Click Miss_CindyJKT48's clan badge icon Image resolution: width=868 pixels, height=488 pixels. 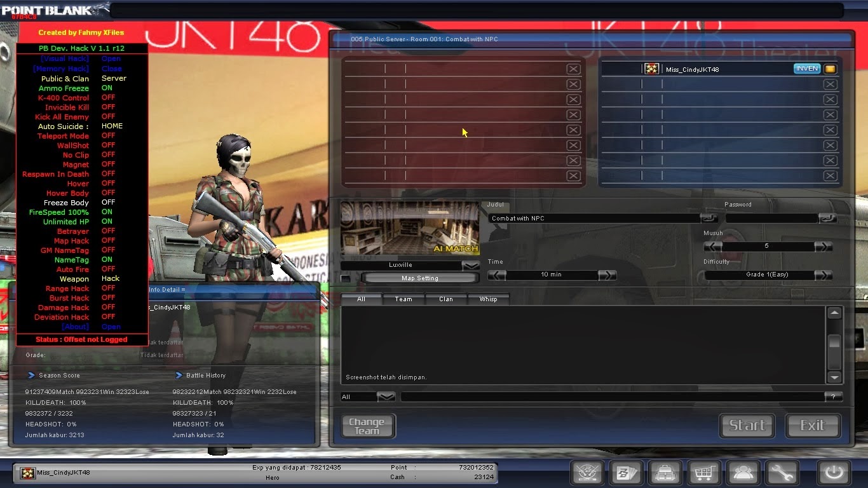(652, 69)
